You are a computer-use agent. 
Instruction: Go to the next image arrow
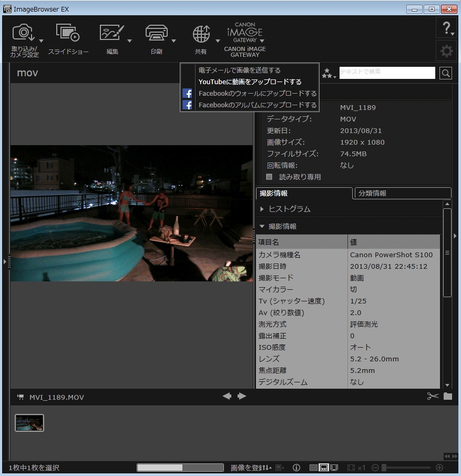coord(242,396)
